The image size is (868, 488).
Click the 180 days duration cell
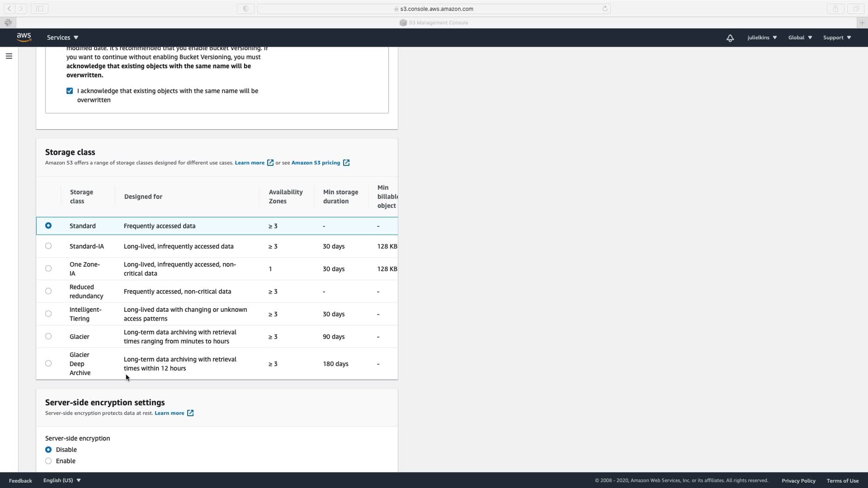click(x=335, y=364)
